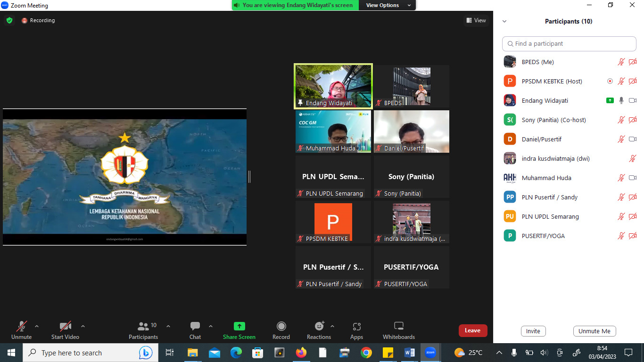644x362 pixels.
Task: Expand the arrow next to Chat
Action: (211, 326)
